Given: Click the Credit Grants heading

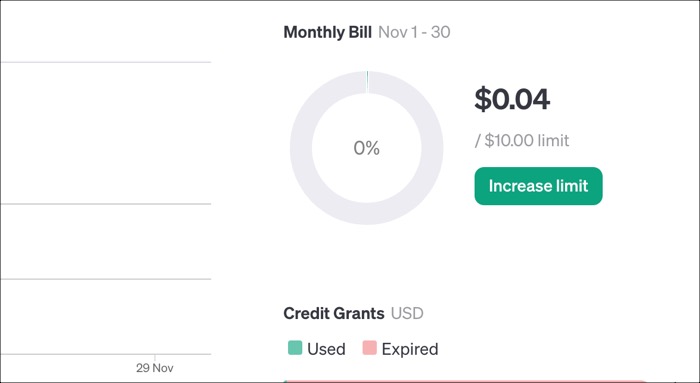Looking at the screenshot, I should 333,313.
